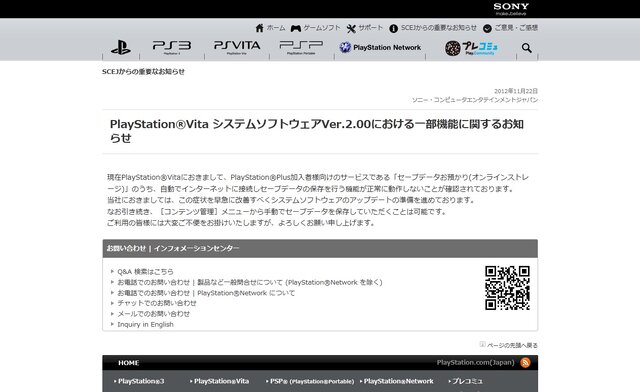This screenshot has height=392, width=640.
Task: Click the wrench tools icon beside サポート
Action: click(x=351, y=28)
